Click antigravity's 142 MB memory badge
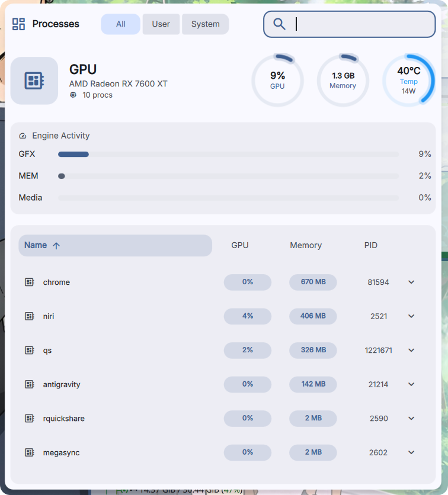This screenshot has width=448, height=495. pyautogui.click(x=313, y=384)
